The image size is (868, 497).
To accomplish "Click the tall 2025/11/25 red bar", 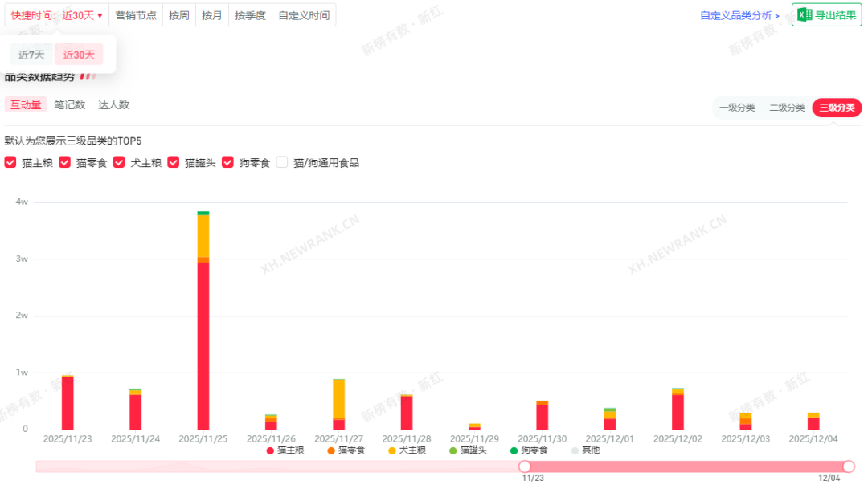I will 203,345.
